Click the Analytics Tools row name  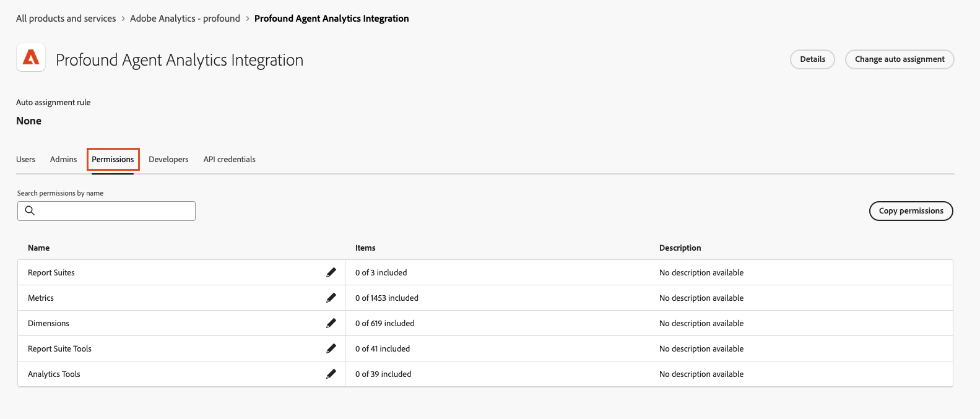(x=54, y=374)
